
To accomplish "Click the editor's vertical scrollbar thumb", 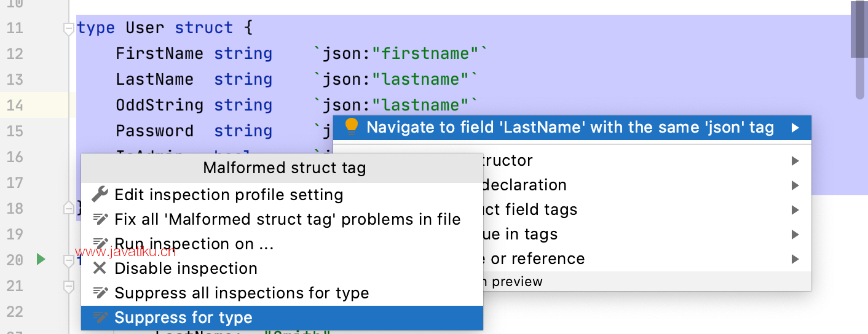I will coord(858,31).
